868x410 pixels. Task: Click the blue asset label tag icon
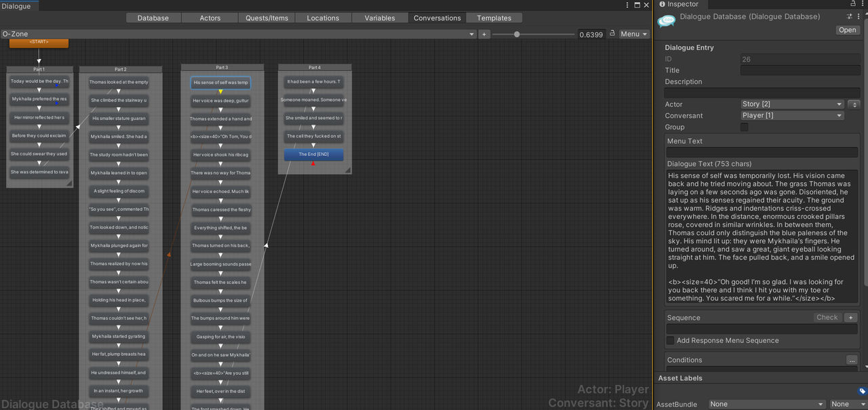tap(862, 391)
